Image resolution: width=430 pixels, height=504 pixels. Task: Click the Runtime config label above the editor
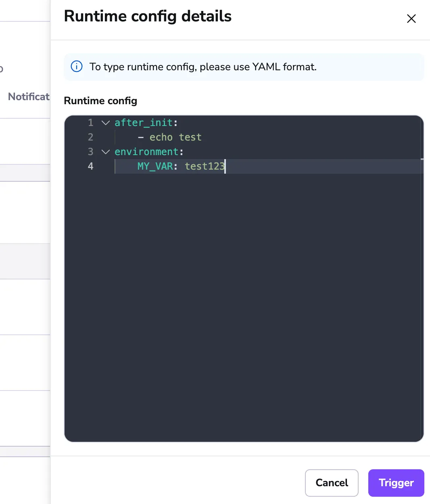pyautogui.click(x=100, y=101)
